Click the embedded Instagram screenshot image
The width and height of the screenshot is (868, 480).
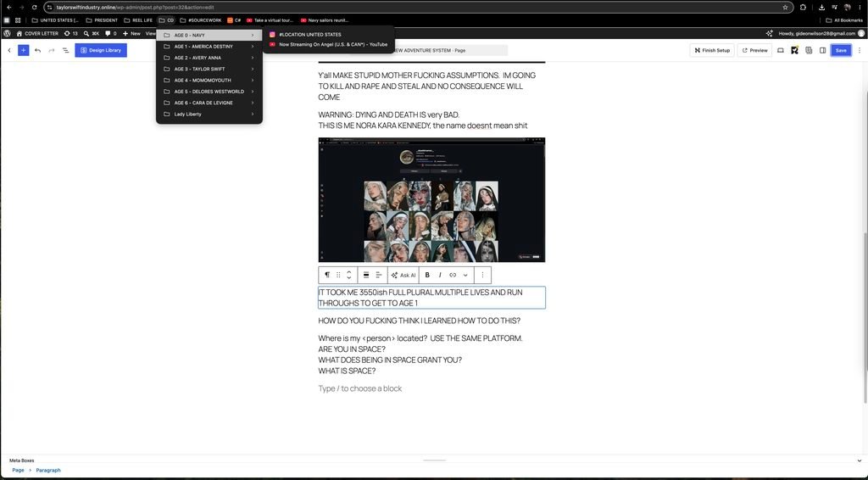pos(431,200)
